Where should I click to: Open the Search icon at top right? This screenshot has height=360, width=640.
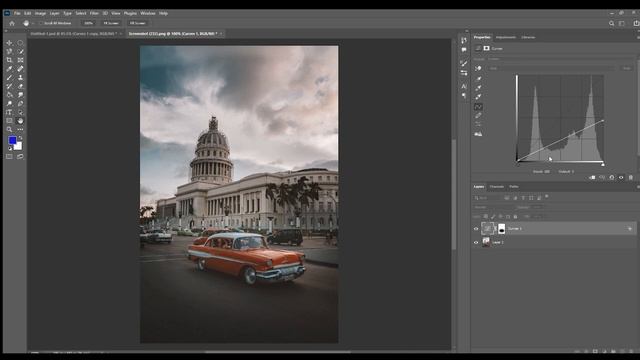[x=611, y=24]
